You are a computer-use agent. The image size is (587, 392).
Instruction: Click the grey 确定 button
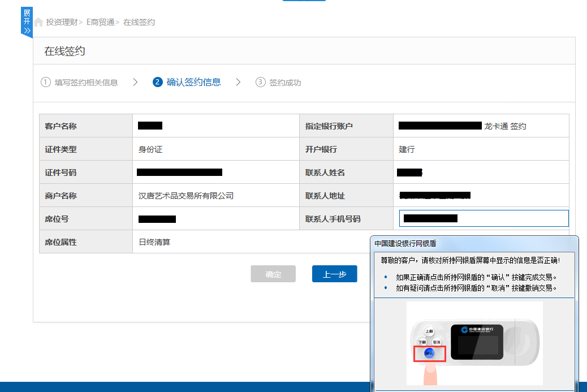coord(273,274)
